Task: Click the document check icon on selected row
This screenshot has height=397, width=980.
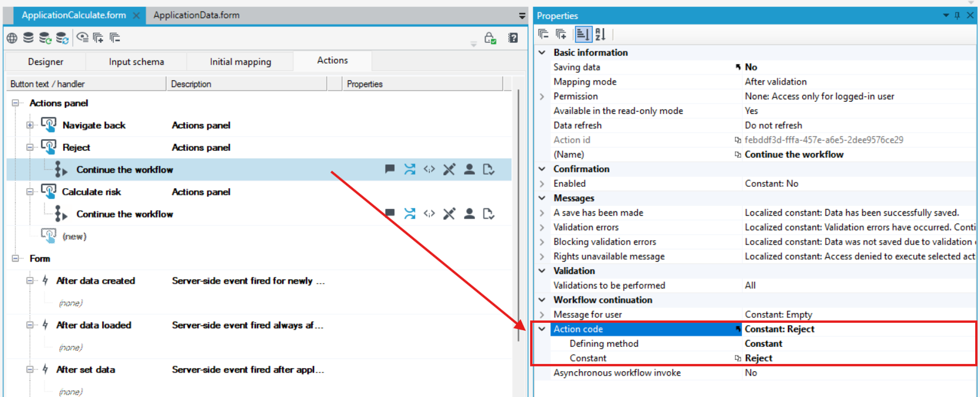Action: point(488,169)
